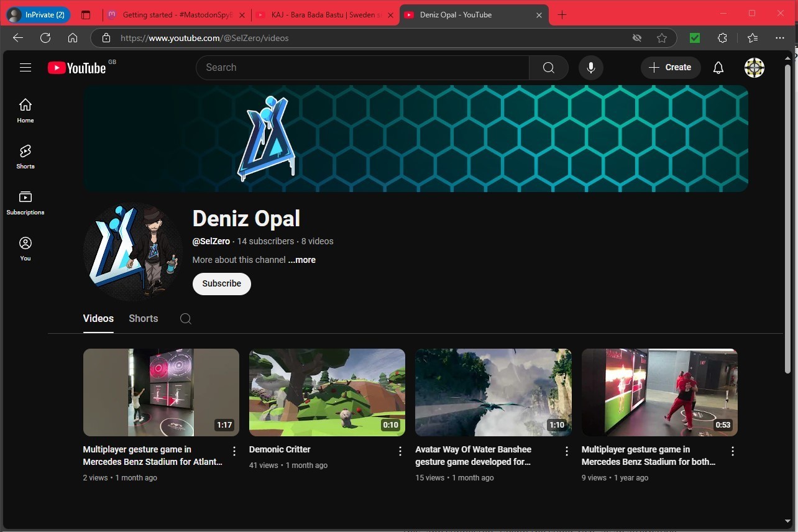Click the Create button
The height and width of the screenshot is (532, 798).
coord(671,68)
